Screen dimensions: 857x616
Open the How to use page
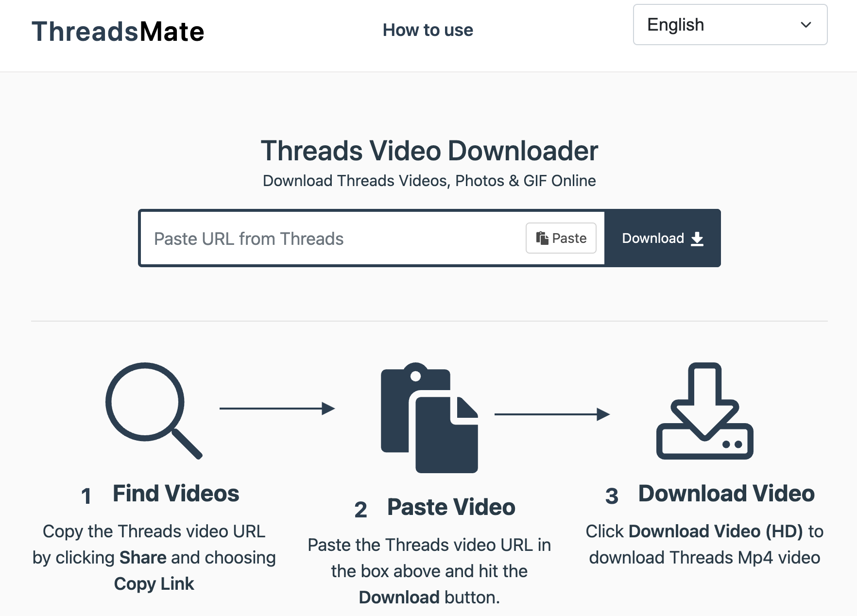428,30
